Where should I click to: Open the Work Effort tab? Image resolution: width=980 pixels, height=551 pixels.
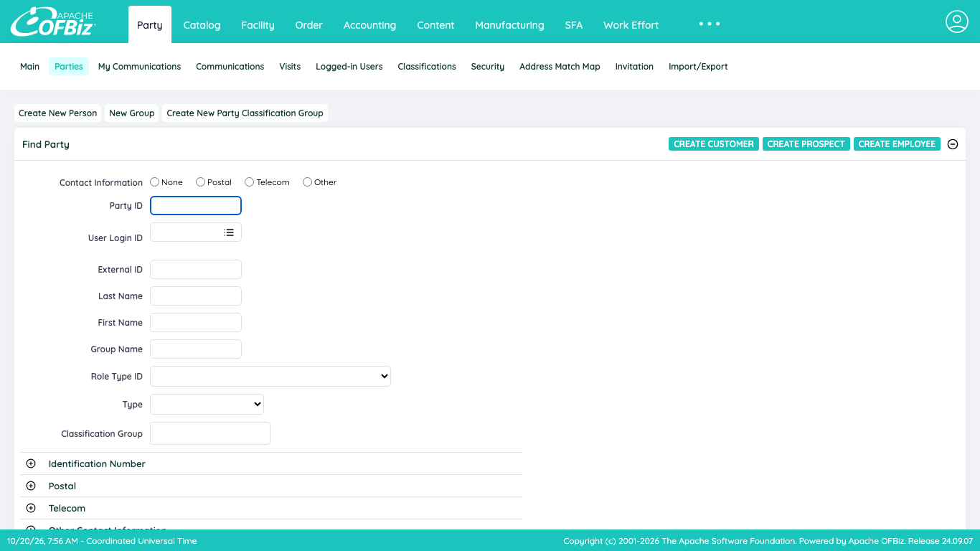(631, 25)
